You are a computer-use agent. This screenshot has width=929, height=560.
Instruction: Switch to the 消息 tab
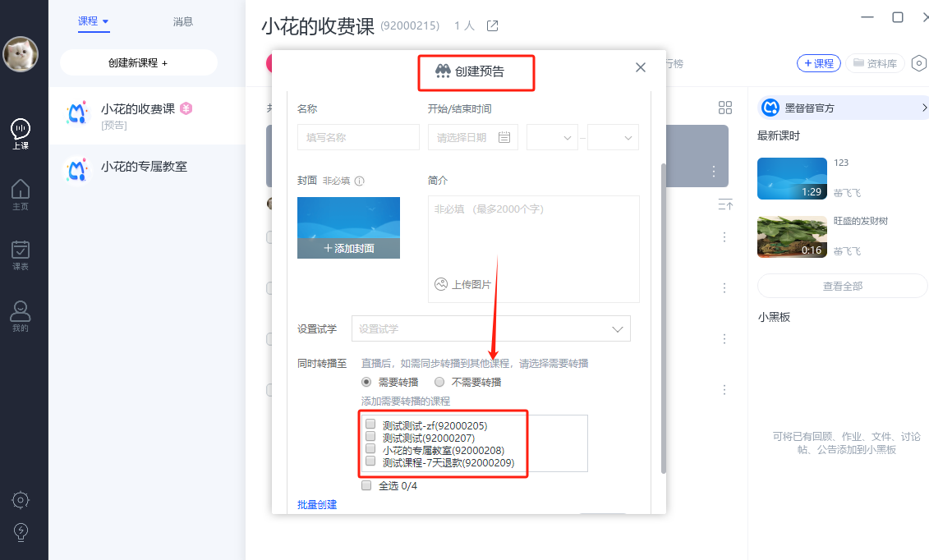[x=182, y=21]
